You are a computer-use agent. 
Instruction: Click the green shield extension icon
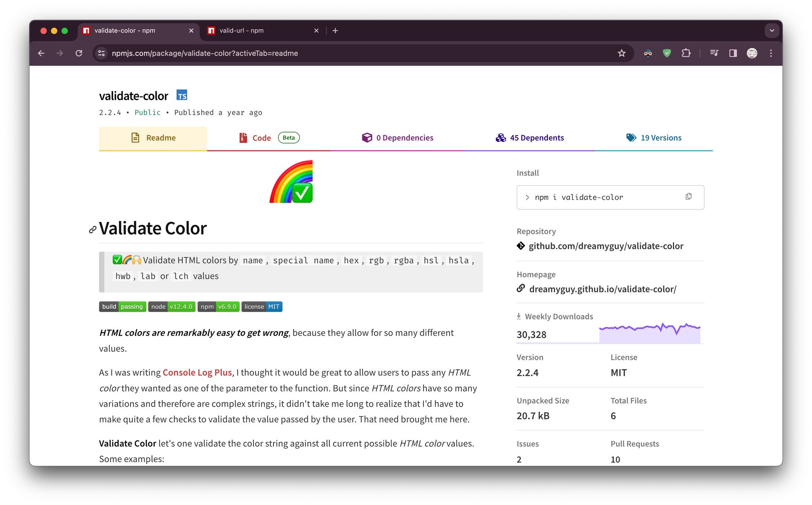coord(667,53)
